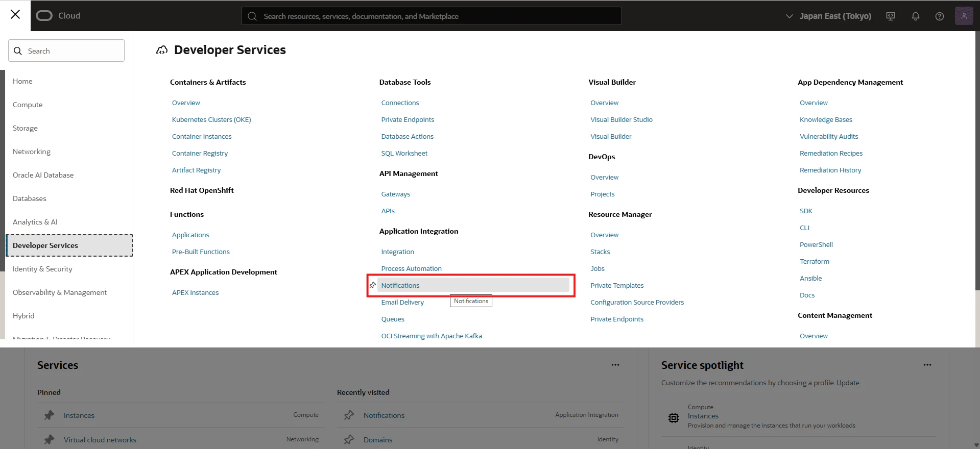The image size is (980, 449).
Task: Open the Service spotlight three-dot menu
Action: [927, 365]
